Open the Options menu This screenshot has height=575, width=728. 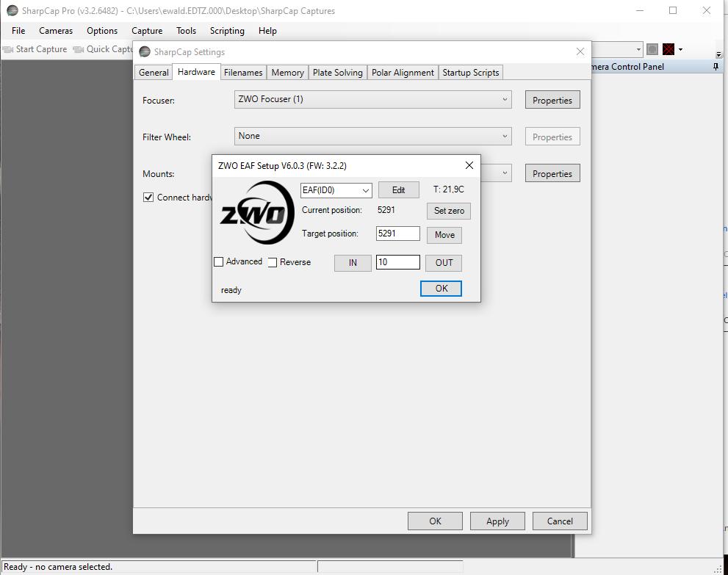pos(102,31)
